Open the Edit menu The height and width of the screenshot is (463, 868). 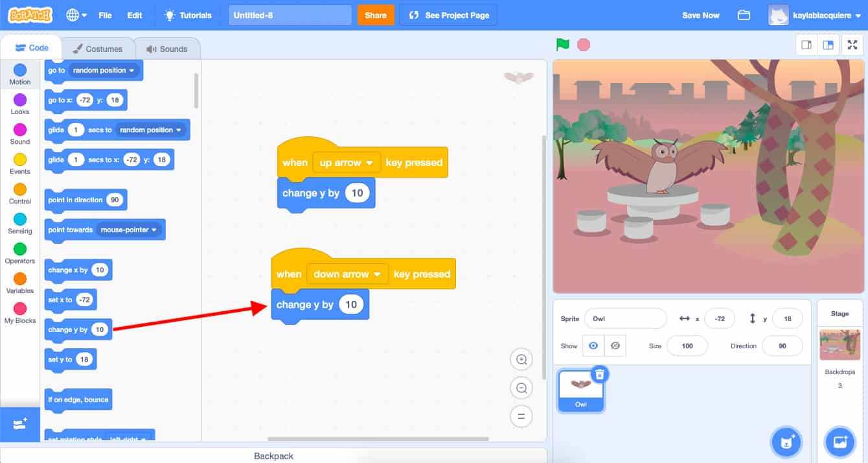[135, 15]
